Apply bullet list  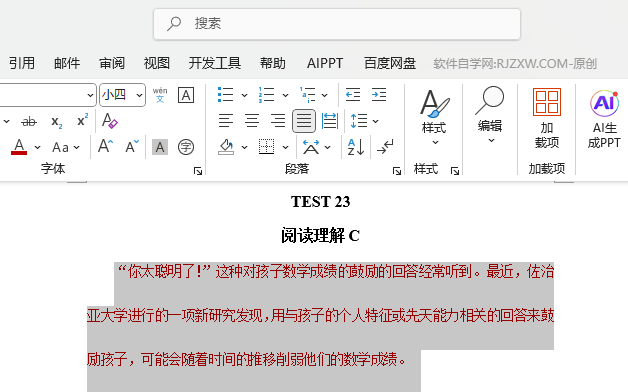(225, 95)
